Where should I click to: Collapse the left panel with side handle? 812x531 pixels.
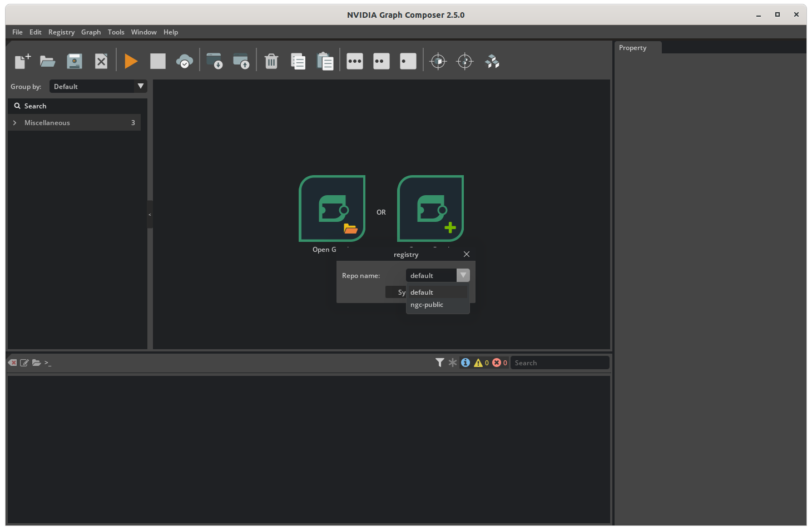point(150,215)
